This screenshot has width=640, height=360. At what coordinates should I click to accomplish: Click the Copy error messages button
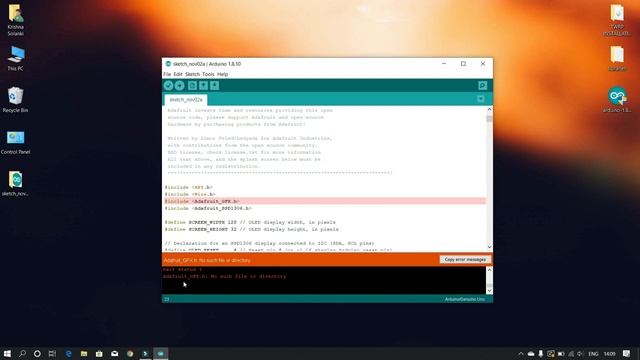465,260
